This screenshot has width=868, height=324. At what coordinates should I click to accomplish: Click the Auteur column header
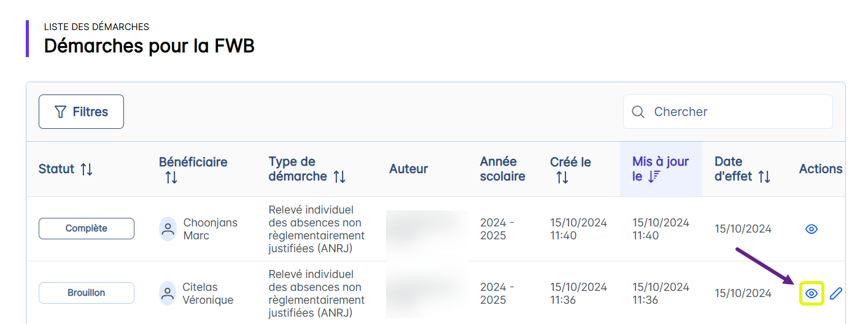pos(408,169)
